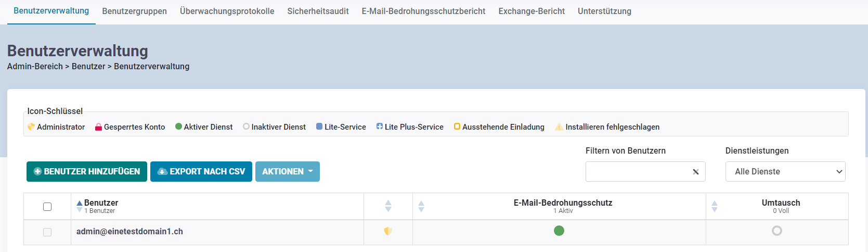Open the Aktionen dropdown
The image size is (868, 252).
(x=287, y=172)
